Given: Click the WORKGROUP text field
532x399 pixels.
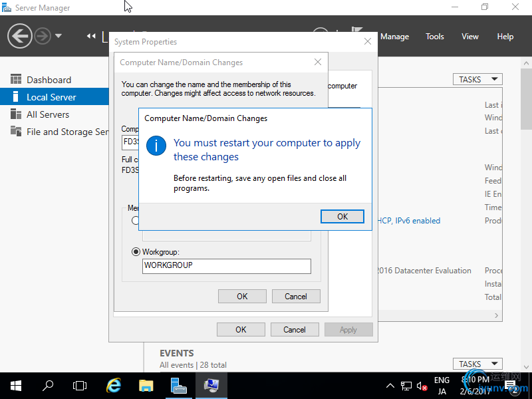Looking at the screenshot, I should tap(227, 266).
